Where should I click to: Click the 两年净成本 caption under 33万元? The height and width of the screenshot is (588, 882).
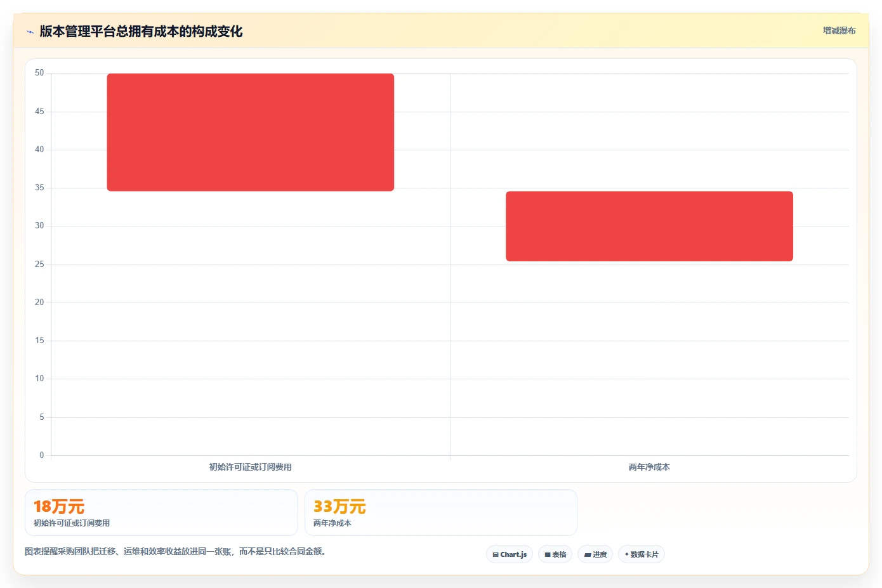[332, 523]
